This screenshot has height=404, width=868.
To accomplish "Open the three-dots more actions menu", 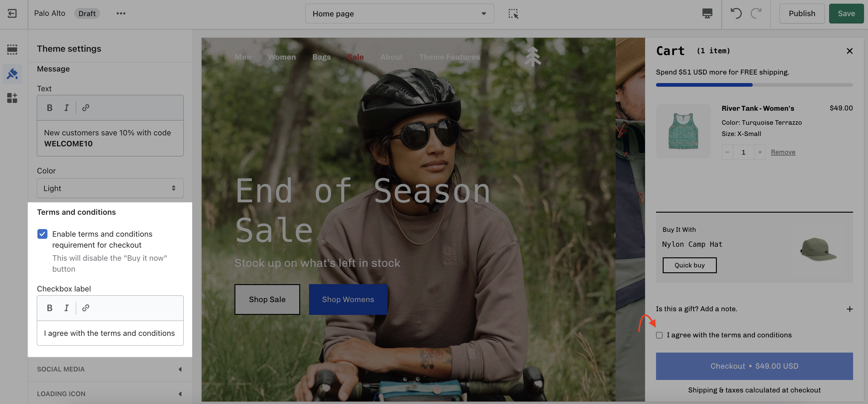I will coord(121,13).
